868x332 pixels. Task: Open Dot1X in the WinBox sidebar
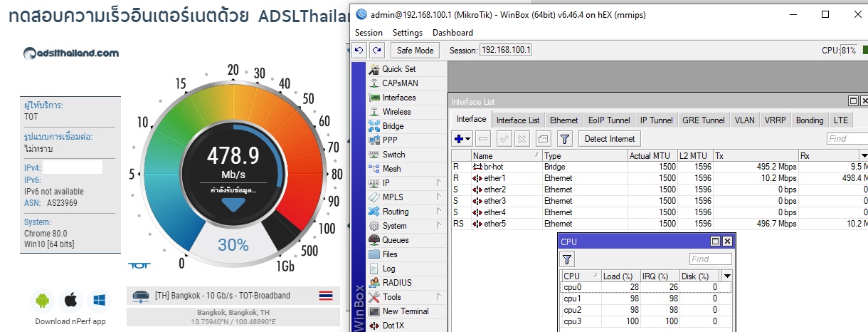(x=393, y=326)
